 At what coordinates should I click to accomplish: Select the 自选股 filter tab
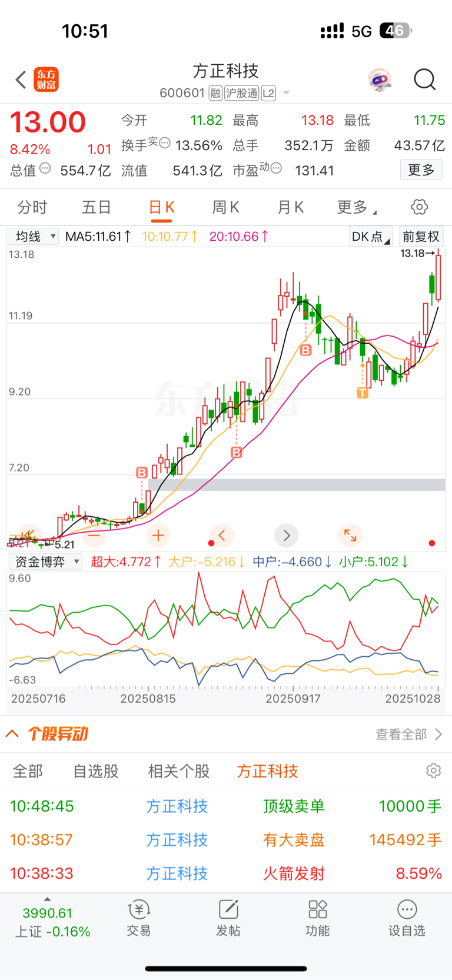click(96, 771)
